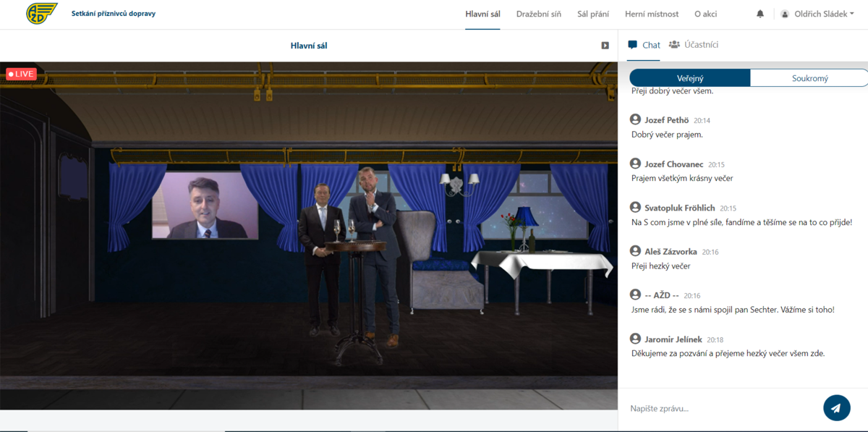The width and height of the screenshot is (868, 432).
Task: Click the name Jozef Pethö in chat
Action: click(667, 120)
